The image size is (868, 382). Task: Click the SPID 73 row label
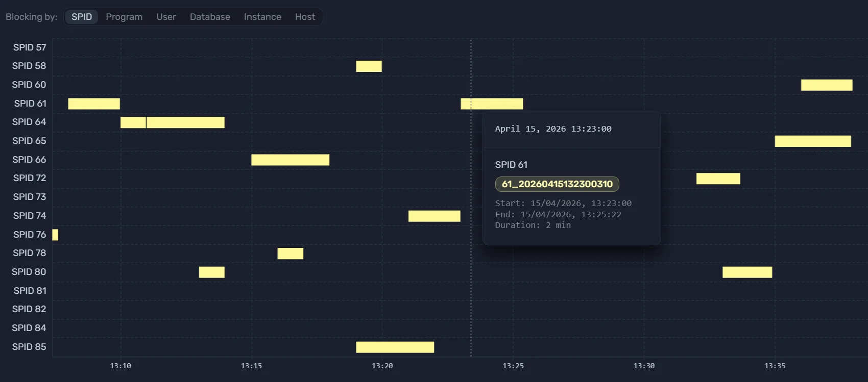point(30,197)
